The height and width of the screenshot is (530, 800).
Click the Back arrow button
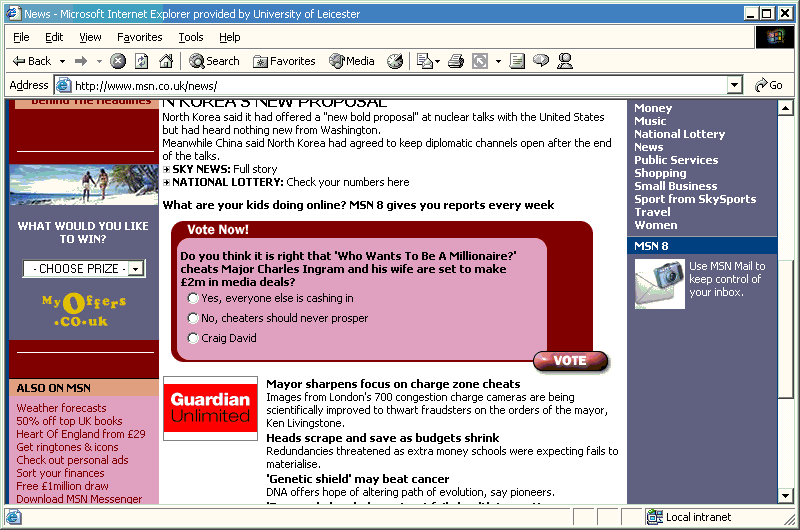(x=32, y=61)
